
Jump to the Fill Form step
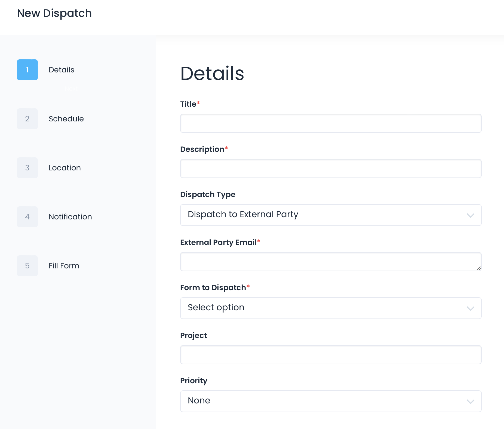(64, 266)
